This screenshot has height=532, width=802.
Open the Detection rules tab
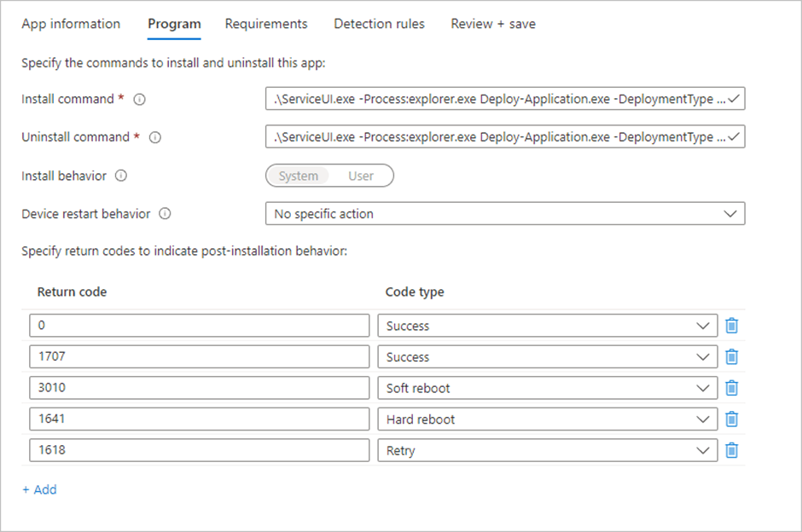point(379,24)
